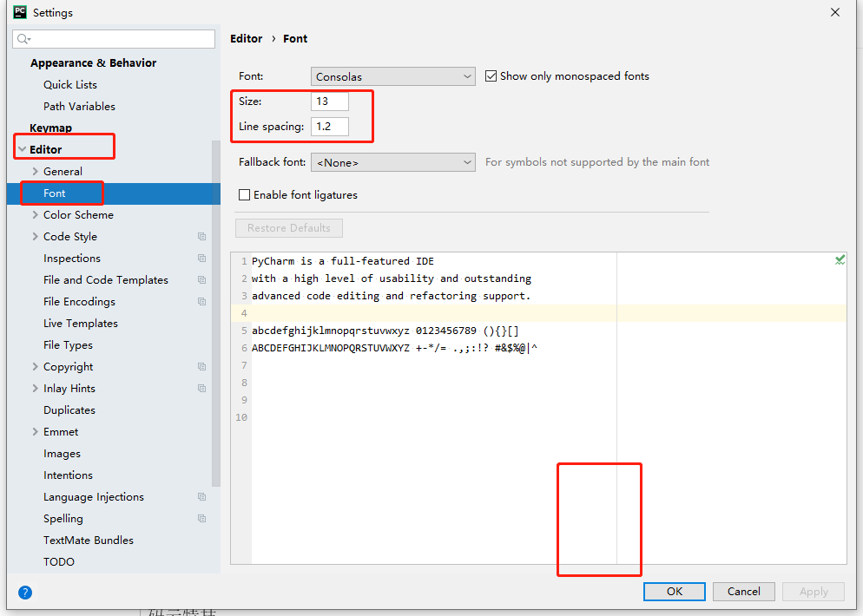863x616 pixels.
Task: Click the project-level icon beside Spelling
Action: click(202, 519)
